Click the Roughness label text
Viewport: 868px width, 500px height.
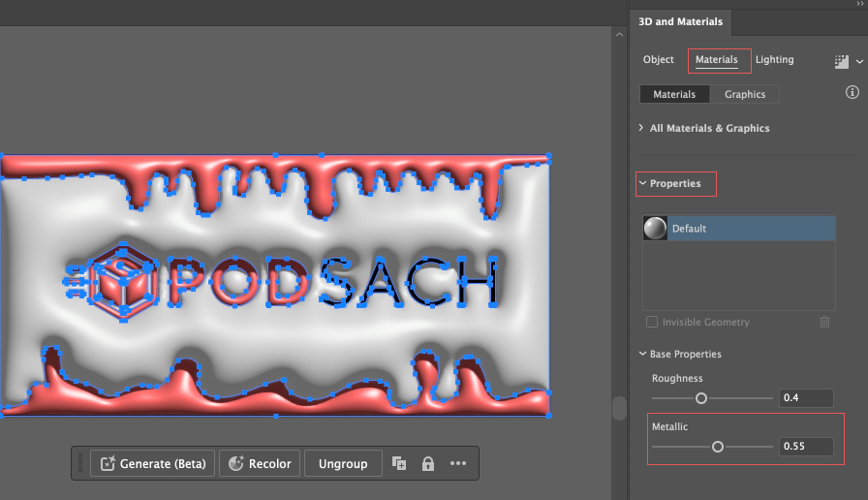point(677,378)
